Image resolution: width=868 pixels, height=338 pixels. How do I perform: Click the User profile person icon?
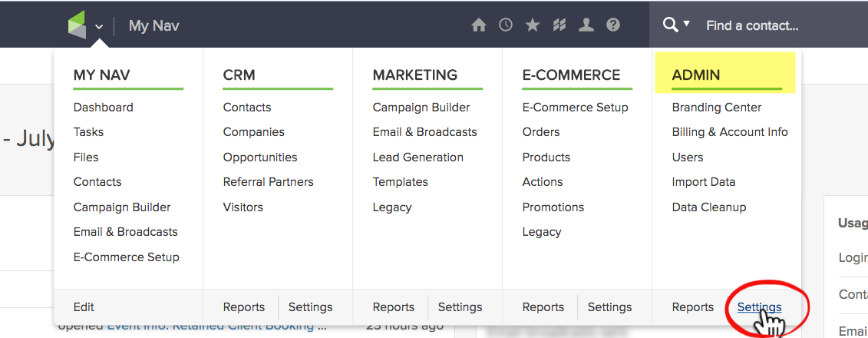tap(586, 25)
